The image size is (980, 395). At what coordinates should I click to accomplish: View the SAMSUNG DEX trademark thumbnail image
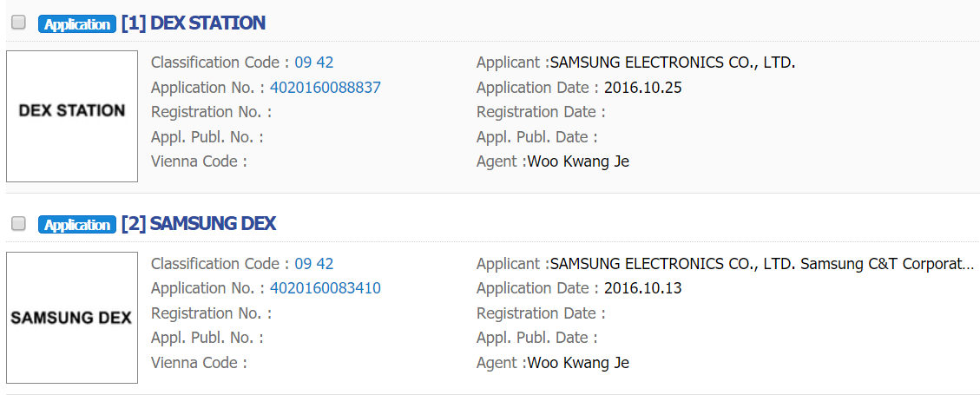(72, 318)
